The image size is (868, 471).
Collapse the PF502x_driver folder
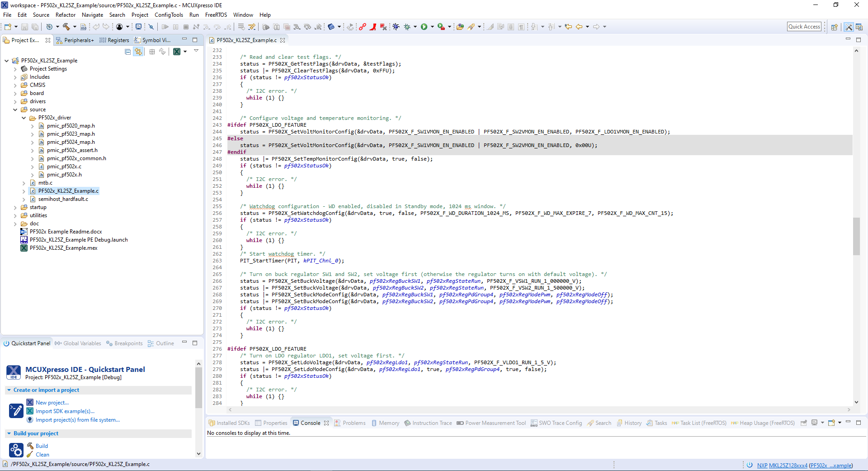click(x=24, y=118)
